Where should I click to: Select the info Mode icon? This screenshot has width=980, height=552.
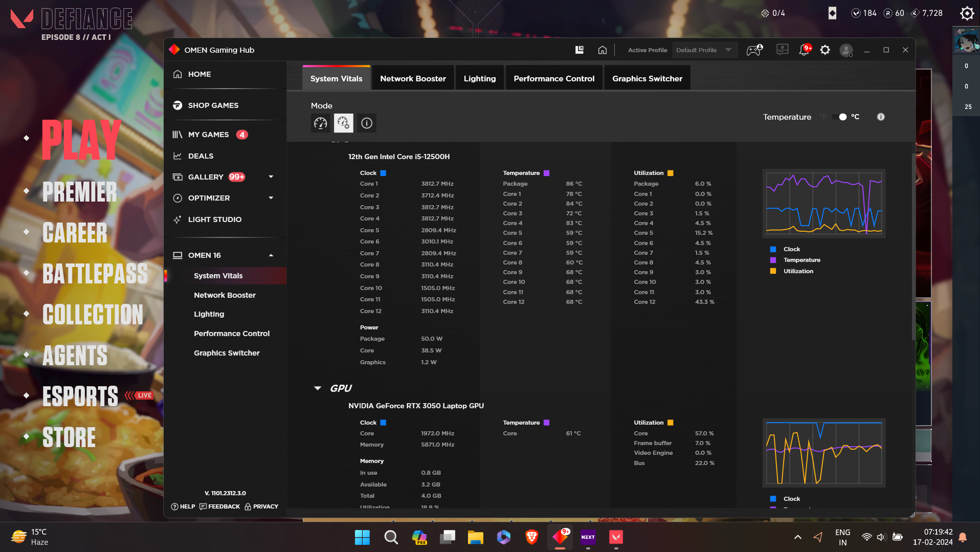click(366, 123)
